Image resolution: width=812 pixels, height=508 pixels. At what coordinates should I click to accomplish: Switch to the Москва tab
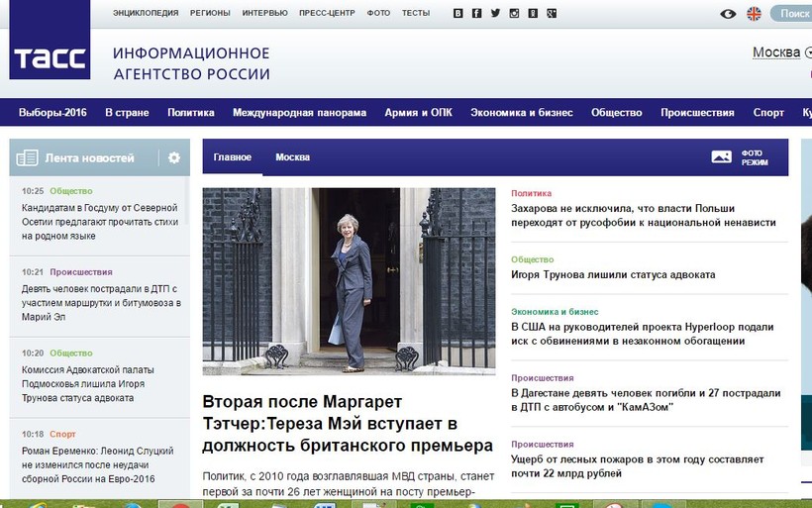click(292, 156)
